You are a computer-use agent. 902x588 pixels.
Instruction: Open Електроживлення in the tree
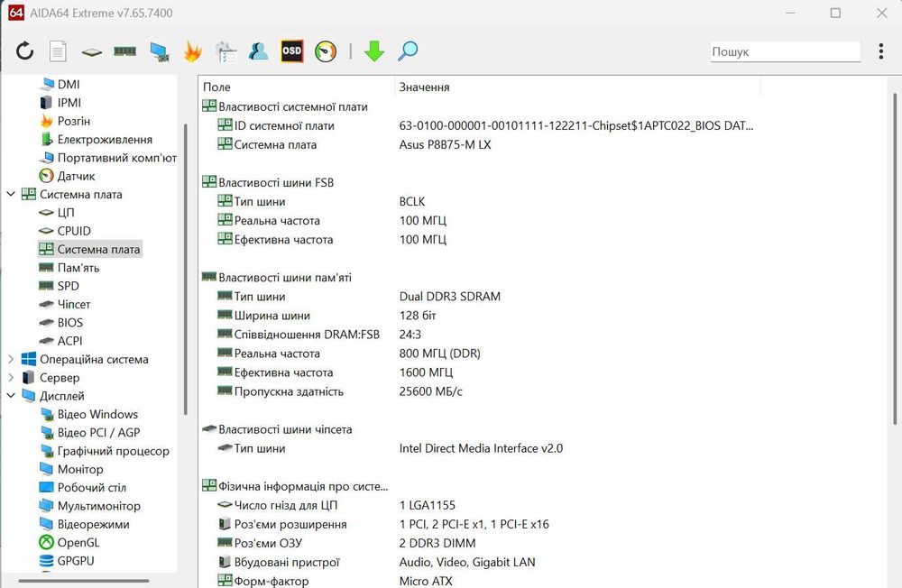[x=97, y=139]
